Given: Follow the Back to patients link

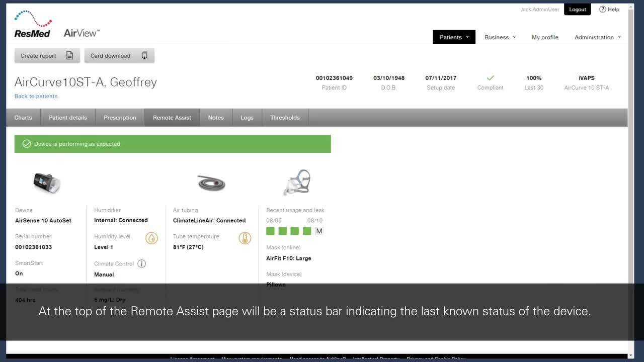Looking at the screenshot, I should point(36,96).
